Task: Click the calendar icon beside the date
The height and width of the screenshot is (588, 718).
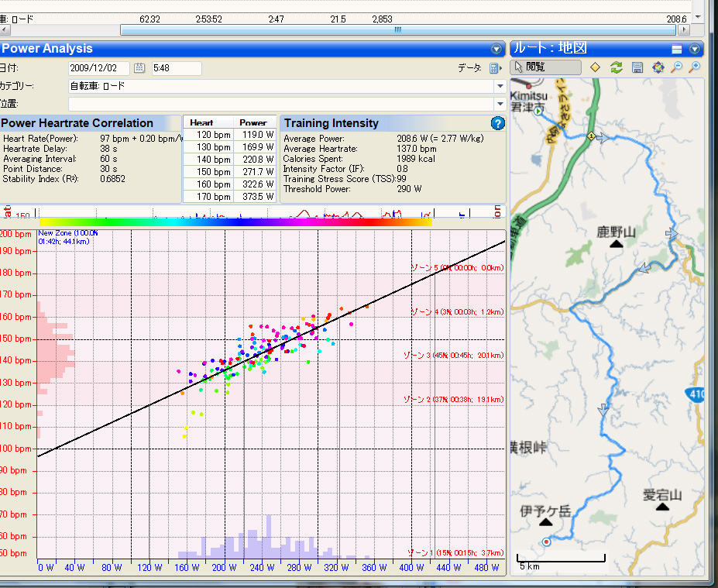Action: point(139,68)
